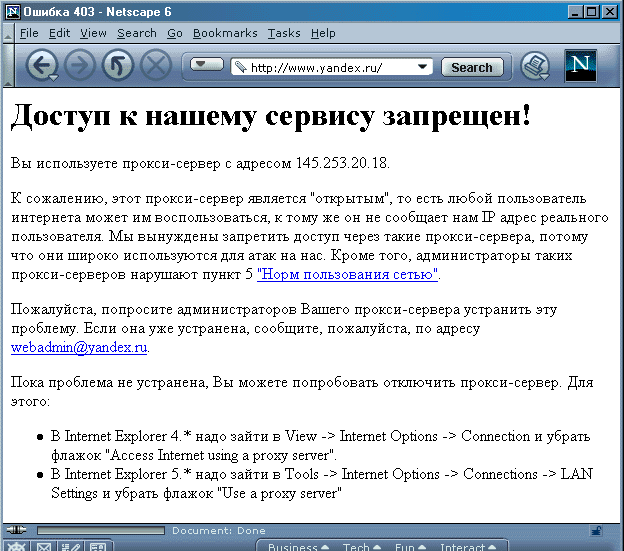Viewport: 624px width, 551px height.
Task: Close the Netscape 6 window
Action: click(609, 12)
